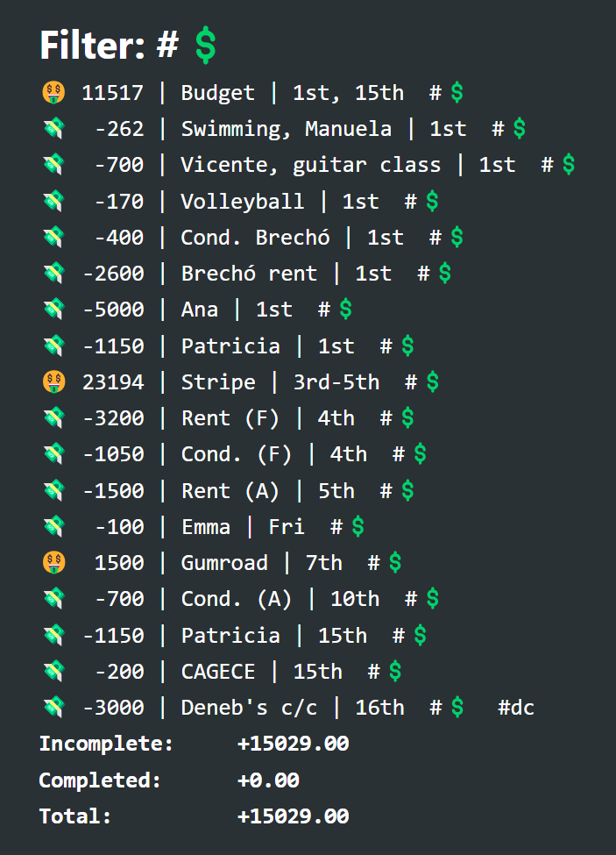
Task: Click the green dollar tag on Rent (A) row
Action: (407, 490)
